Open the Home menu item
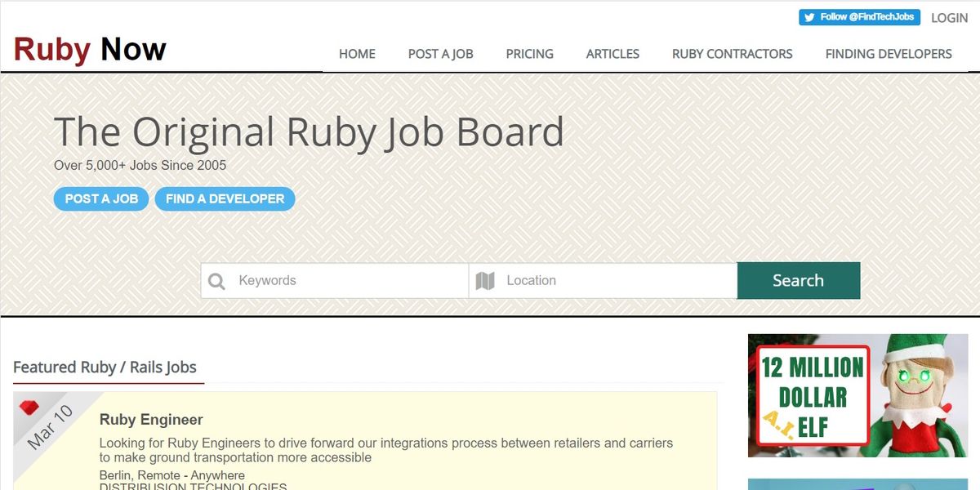Viewport: 980px width, 490px height. [x=357, y=54]
